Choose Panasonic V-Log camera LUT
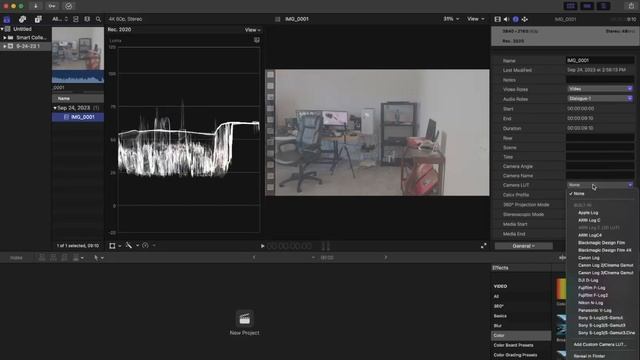Image resolution: width=640 pixels, height=360 pixels. (x=594, y=311)
